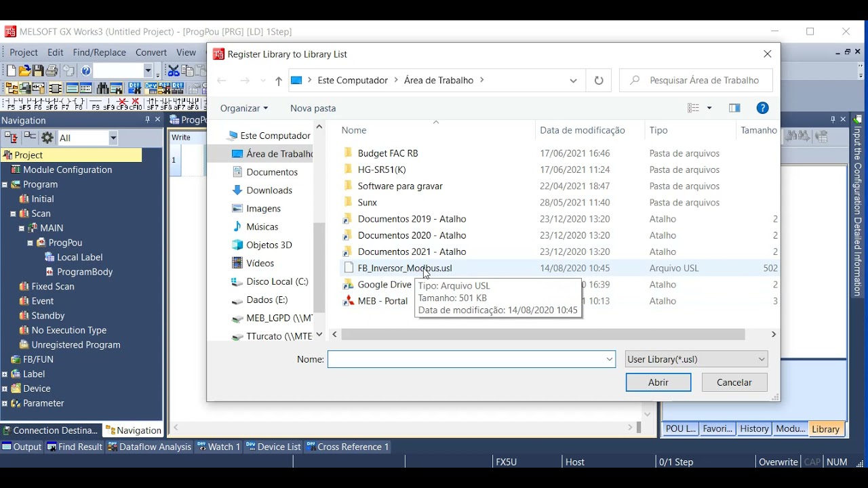Open the Edit menu

tap(56, 52)
